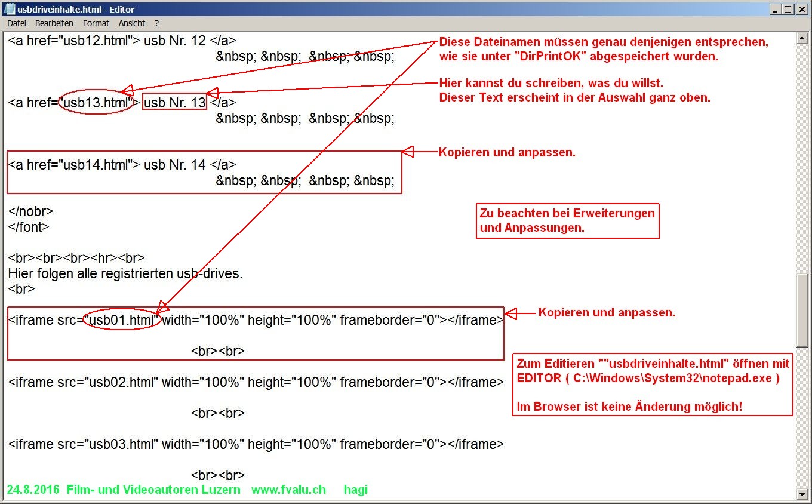Image resolution: width=812 pixels, height=504 pixels.
Task: Open the Bearbeiten menu
Action: point(54,23)
